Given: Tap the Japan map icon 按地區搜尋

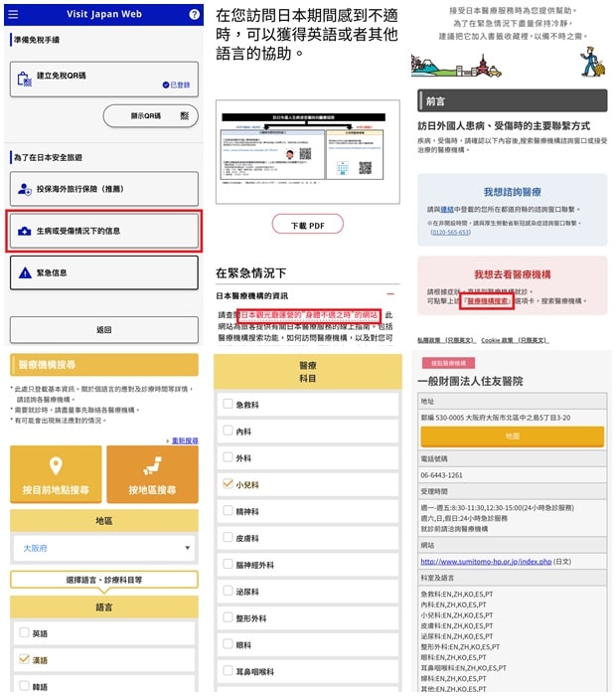Looking at the screenshot, I should pos(153,466).
